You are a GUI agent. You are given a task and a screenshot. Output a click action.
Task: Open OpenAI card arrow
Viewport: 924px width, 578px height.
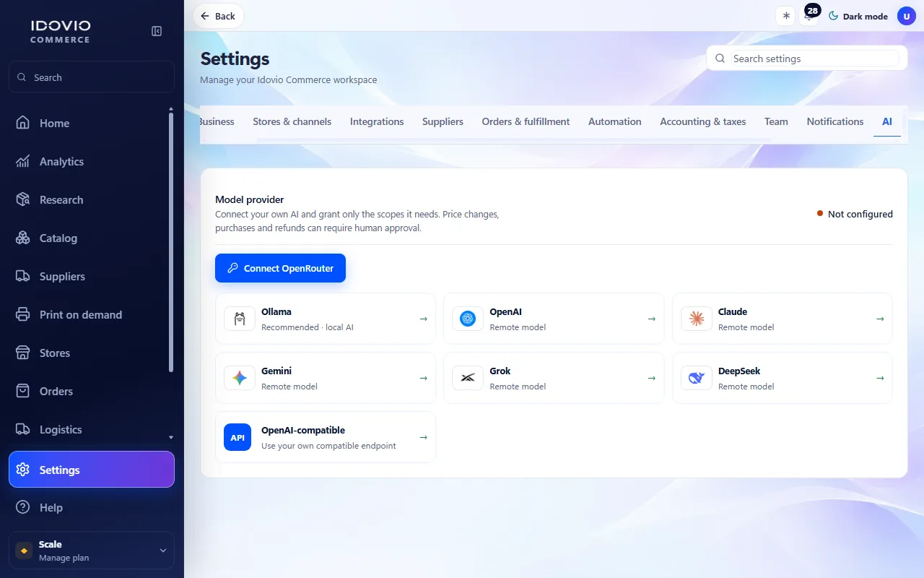(x=652, y=319)
